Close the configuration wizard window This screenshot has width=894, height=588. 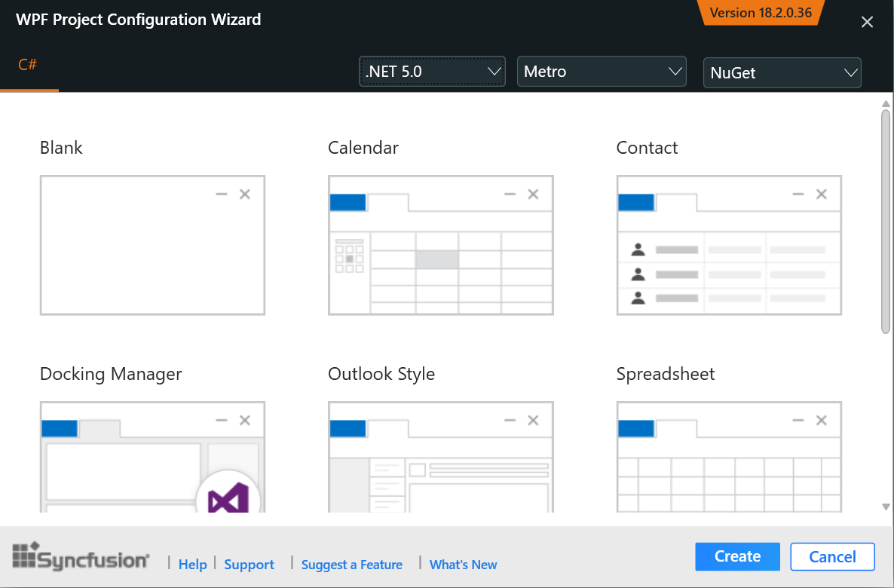tap(867, 23)
